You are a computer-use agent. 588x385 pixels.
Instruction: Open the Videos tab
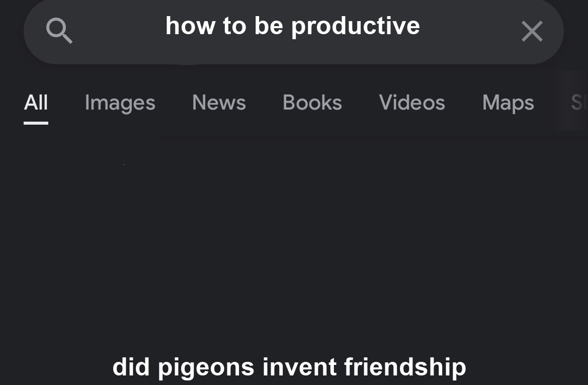411,103
